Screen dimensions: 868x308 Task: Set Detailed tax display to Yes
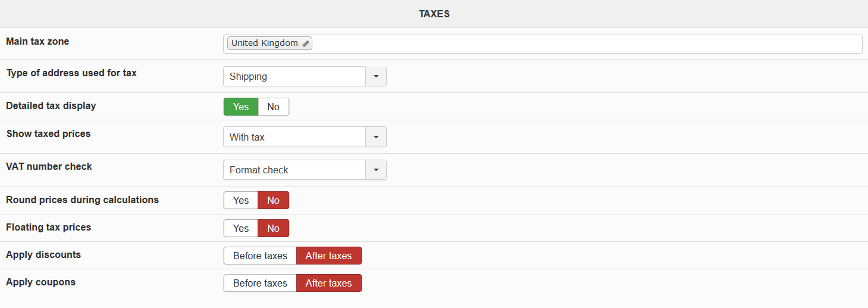click(x=241, y=107)
